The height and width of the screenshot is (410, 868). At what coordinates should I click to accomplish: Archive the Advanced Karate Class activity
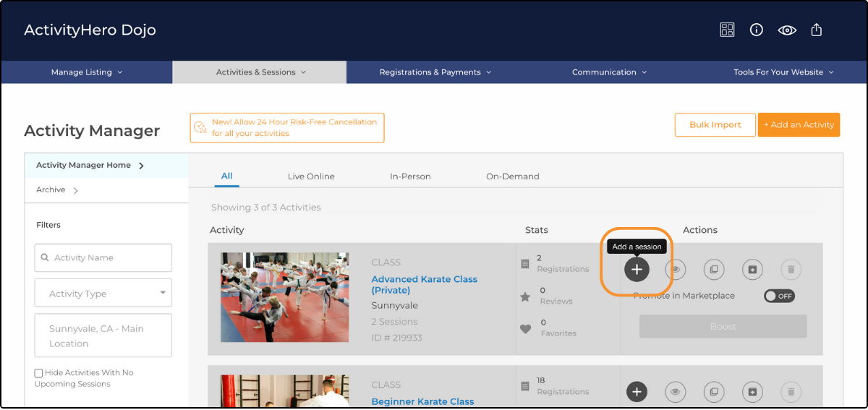click(752, 270)
